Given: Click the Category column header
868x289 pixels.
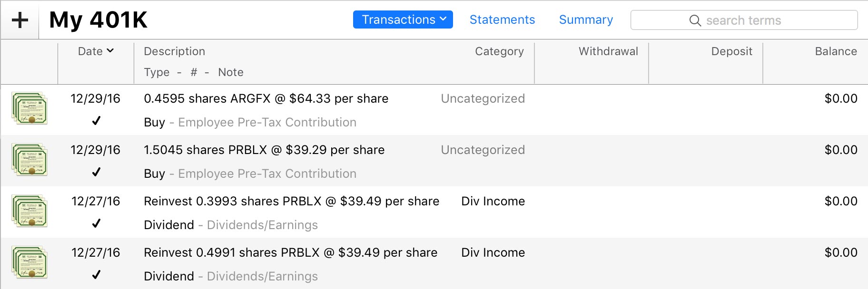Looking at the screenshot, I should [499, 51].
